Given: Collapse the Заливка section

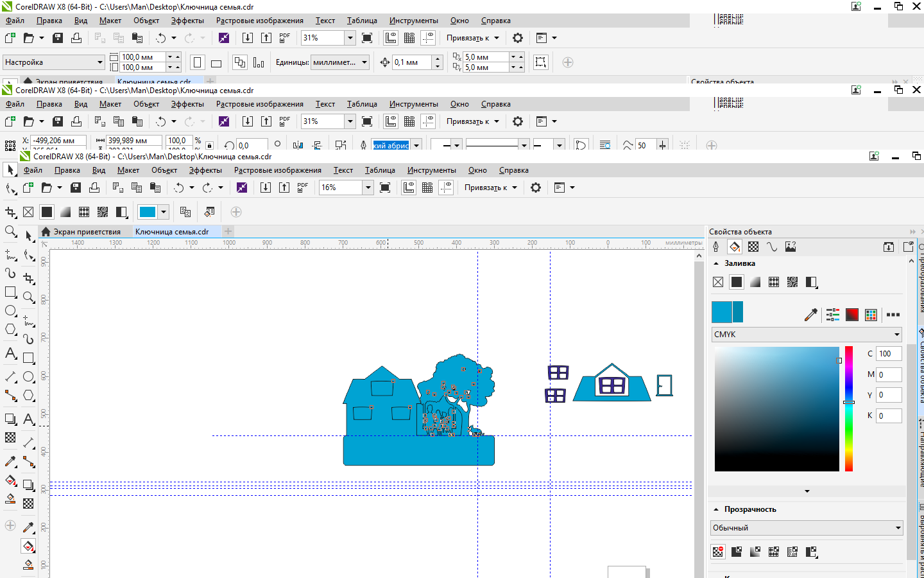Looking at the screenshot, I should click(x=716, y=263).
